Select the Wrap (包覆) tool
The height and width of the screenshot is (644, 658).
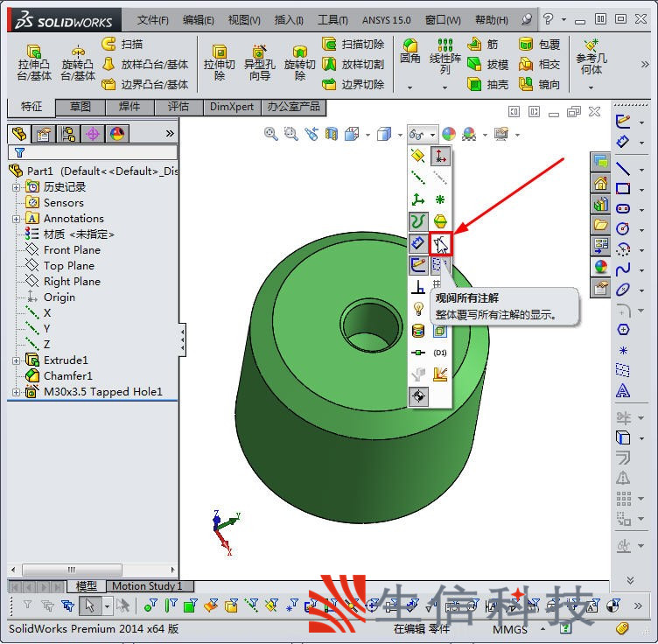pos(540,44)
